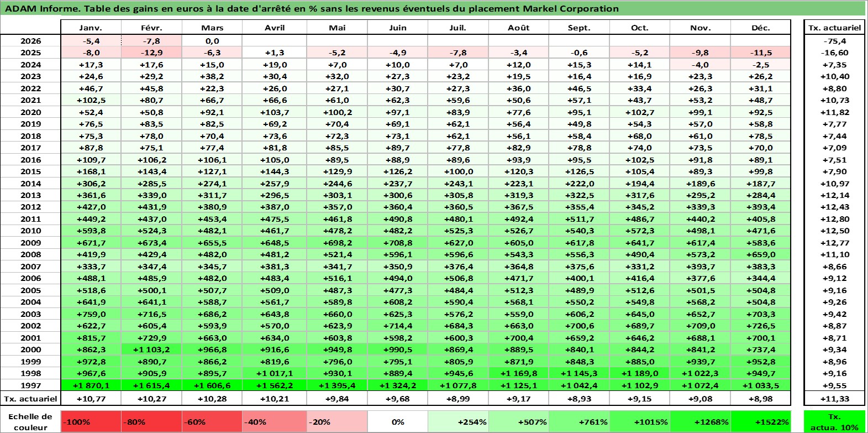
Task: Select the Sept. 2006 cell showing +400,1
Action: (579, 278)
